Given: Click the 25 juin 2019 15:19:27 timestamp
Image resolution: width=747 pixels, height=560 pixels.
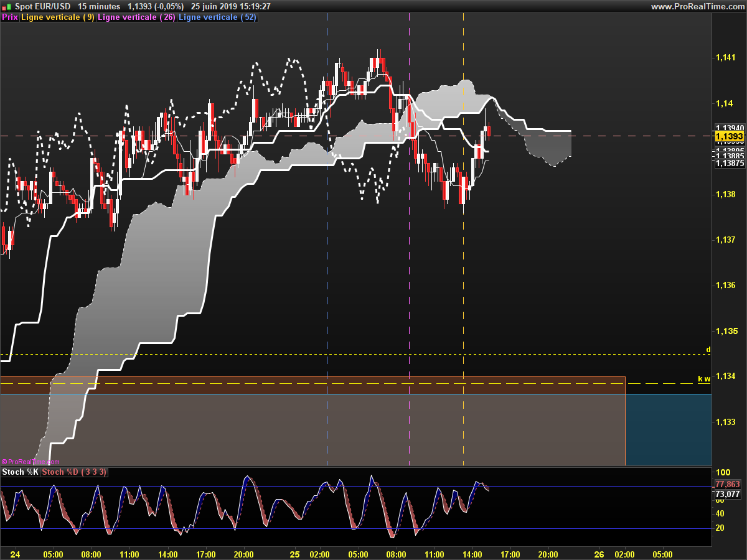Looking at the screenshot, I should pos(231,6).
